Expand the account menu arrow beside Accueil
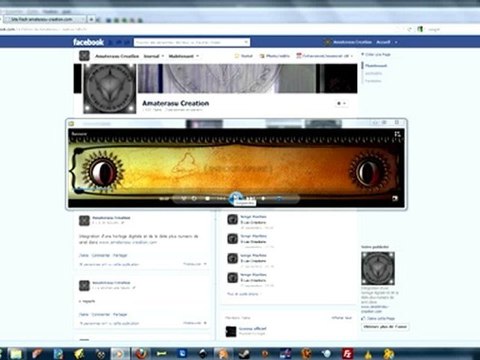This screenshot has width=480, height=360. coord(396,42)
